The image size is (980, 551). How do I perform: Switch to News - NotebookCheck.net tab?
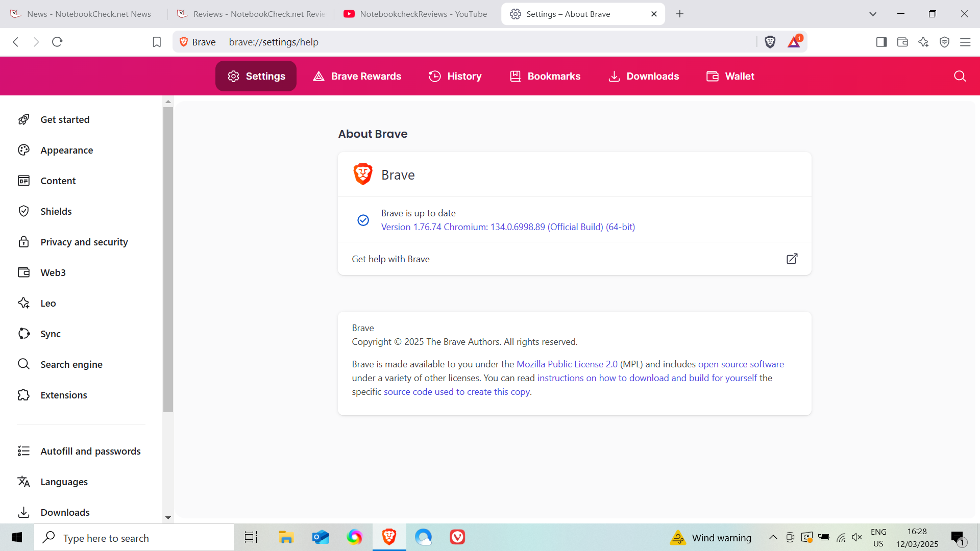[84, 14]
